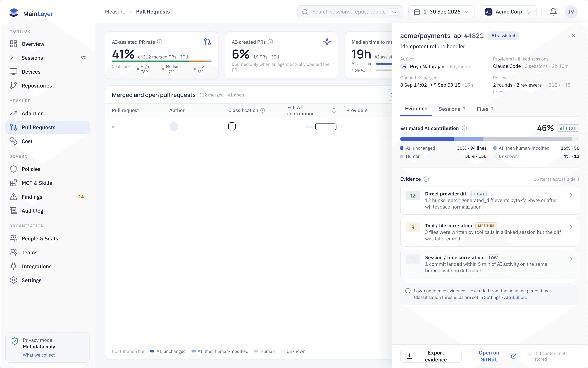The height and width of the screenshot is (368, 588).
Task: Tick the checkbox in the pull request table row
Action: 232,127
